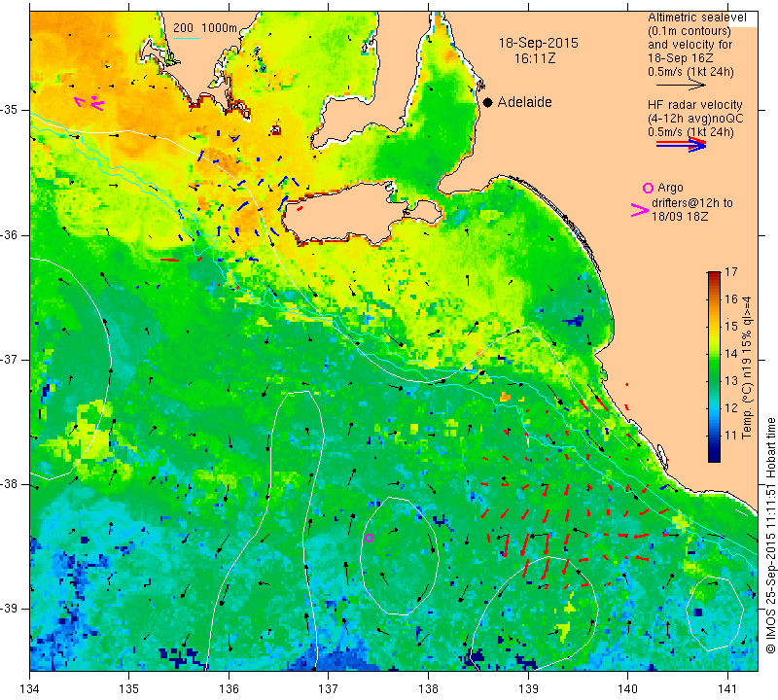Click the longitude axis label '138'
Image resolution: width=778 pixels, height=700 pixels.
(x=428, y=688)
